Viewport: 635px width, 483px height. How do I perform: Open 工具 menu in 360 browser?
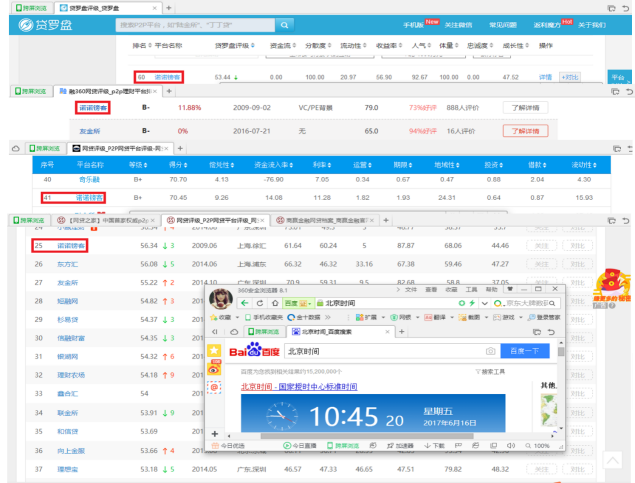[471, 289]
